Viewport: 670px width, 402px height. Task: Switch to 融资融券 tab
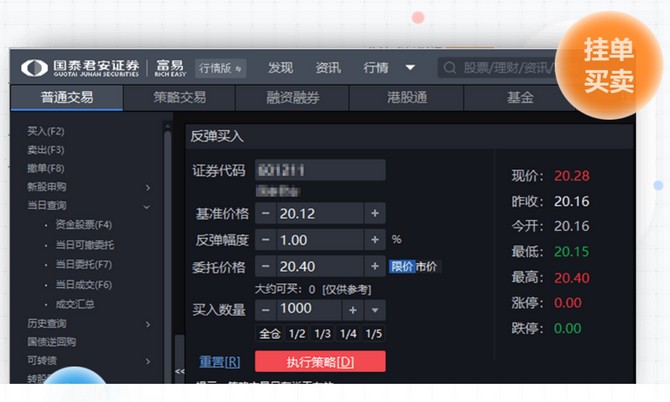293,98
